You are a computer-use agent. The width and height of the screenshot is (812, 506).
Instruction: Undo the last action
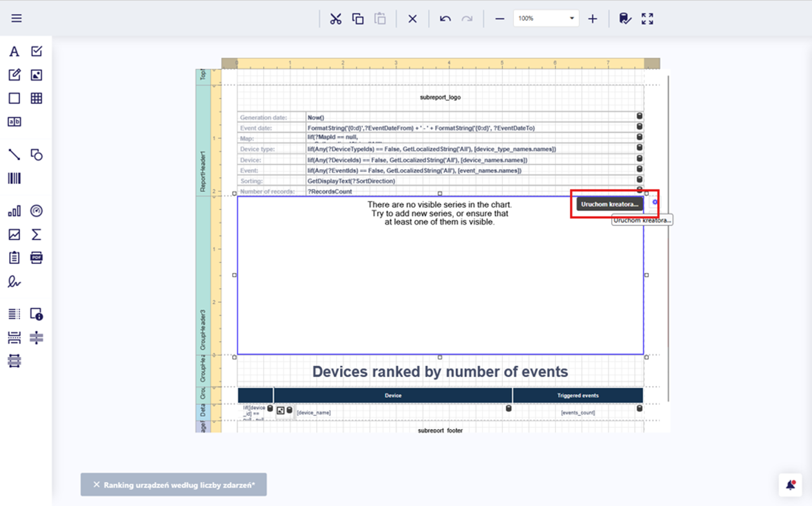click(445, 19)
